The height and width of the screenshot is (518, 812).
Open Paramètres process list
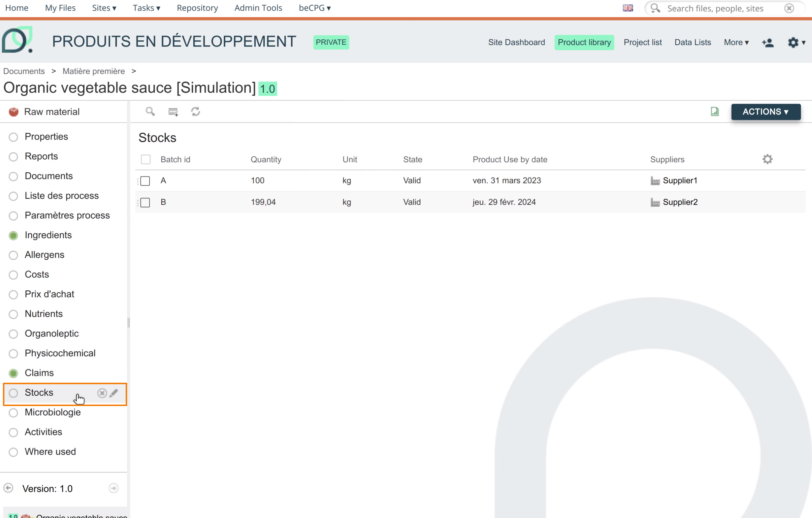tap(67, 215)
